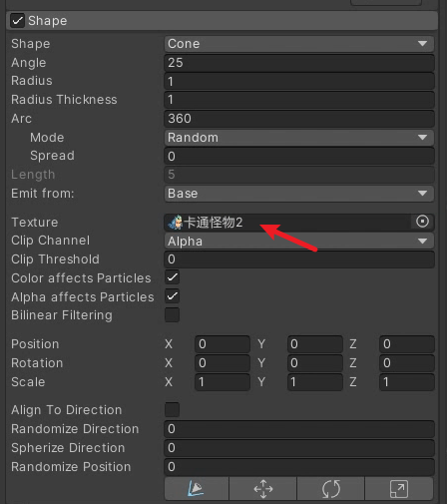Enable Align To Direction checkbox
The image size is (447, 504).
click(173, 409)
